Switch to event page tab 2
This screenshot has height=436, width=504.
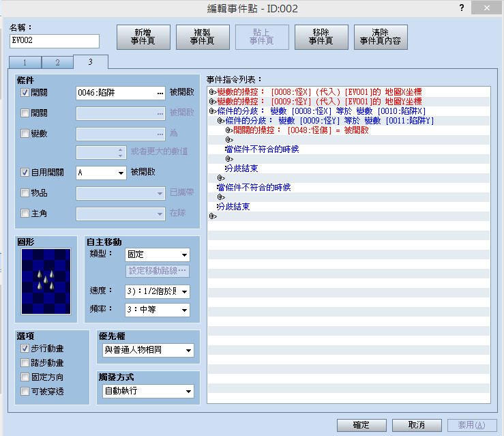[57, 62]
